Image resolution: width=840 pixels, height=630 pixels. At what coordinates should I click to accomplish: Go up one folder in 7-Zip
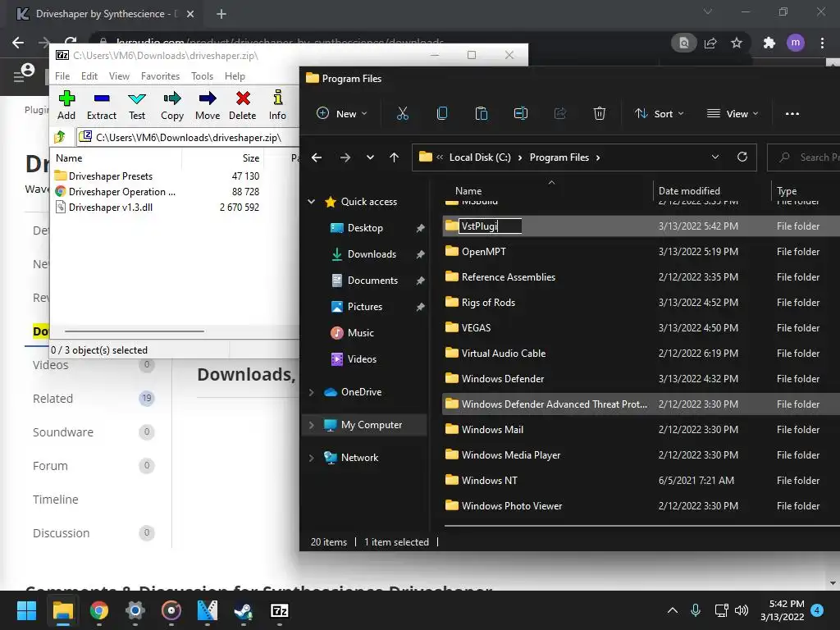click(x=60, y=137)
